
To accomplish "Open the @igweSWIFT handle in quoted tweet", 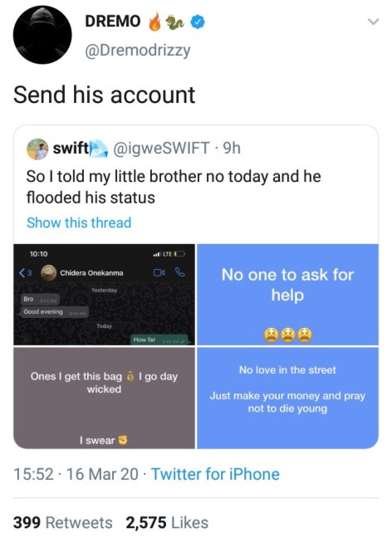I will pyautogui.click(x=161, y=149).
